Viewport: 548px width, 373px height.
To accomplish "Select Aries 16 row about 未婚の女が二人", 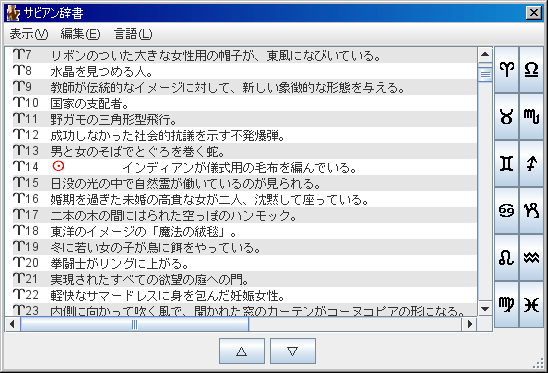I will click(x=245, y=199).
